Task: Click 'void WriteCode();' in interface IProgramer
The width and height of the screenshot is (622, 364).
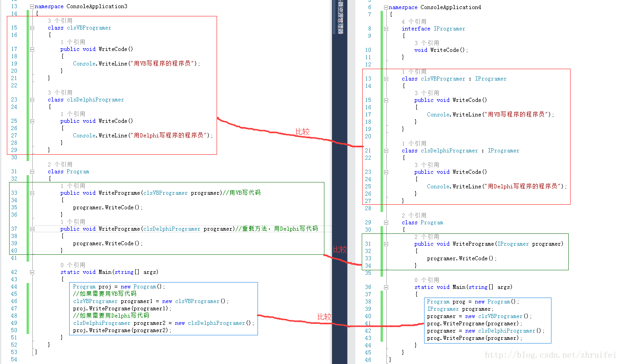Action: [441, 50]
